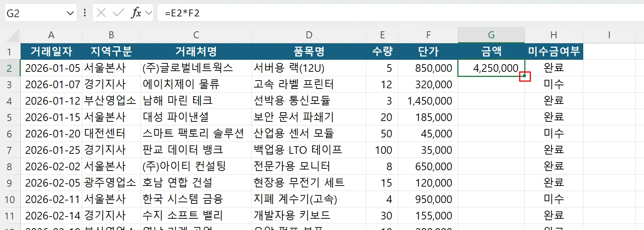Select row 8 header
This screenshot has width=644, height=230.
[10, 167]
